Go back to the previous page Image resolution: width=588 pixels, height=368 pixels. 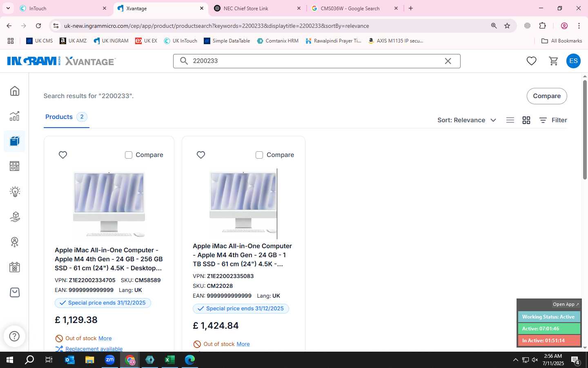pos(9,26)
